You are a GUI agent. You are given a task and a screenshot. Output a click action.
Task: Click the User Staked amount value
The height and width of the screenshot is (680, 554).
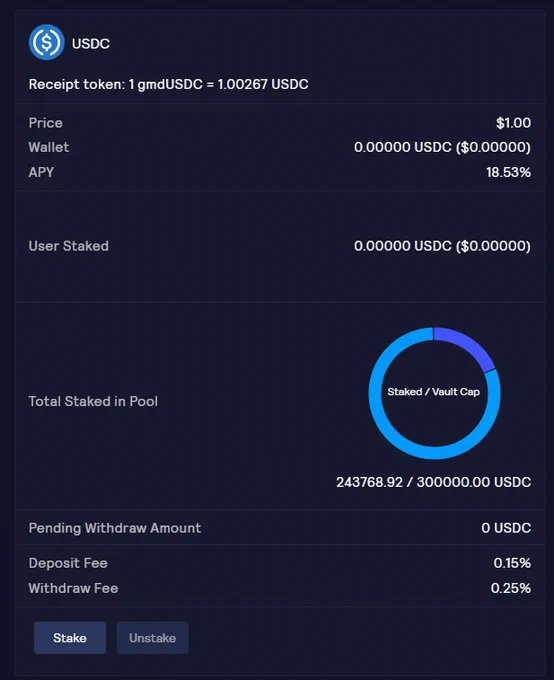443,246
